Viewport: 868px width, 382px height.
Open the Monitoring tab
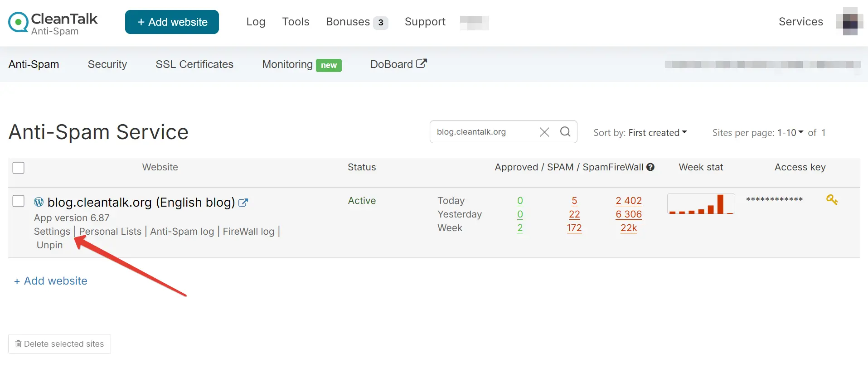pos(287,64)
